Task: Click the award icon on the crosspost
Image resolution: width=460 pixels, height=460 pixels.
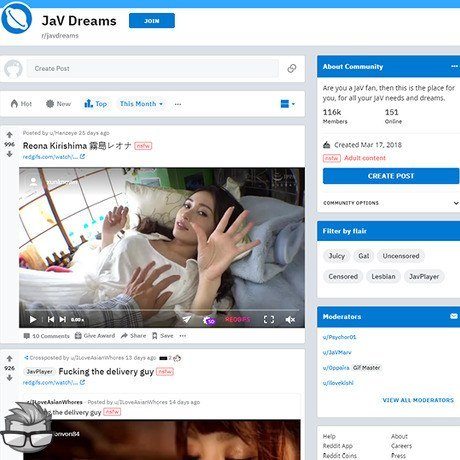Action: click(x=177, y=358)
